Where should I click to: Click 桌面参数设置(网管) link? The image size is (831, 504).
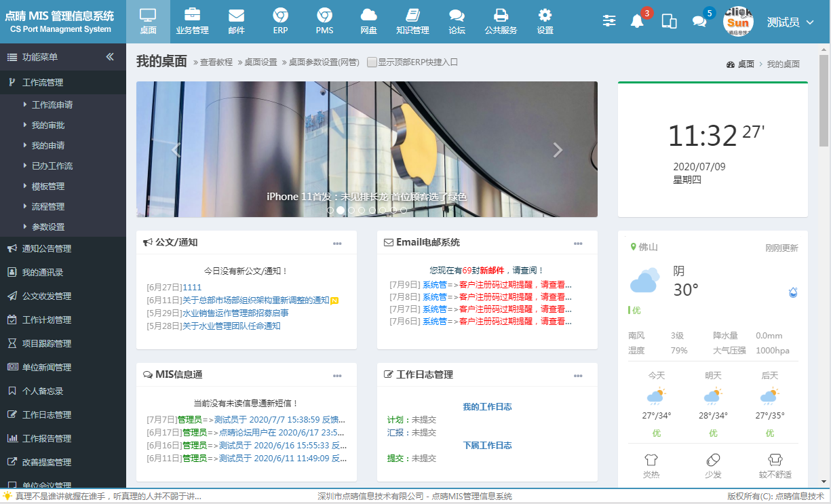pyautogui.click(x=324, y=62)
